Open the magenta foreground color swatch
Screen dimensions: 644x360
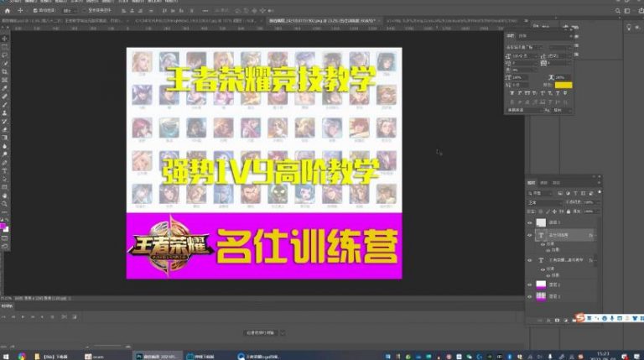3,226
